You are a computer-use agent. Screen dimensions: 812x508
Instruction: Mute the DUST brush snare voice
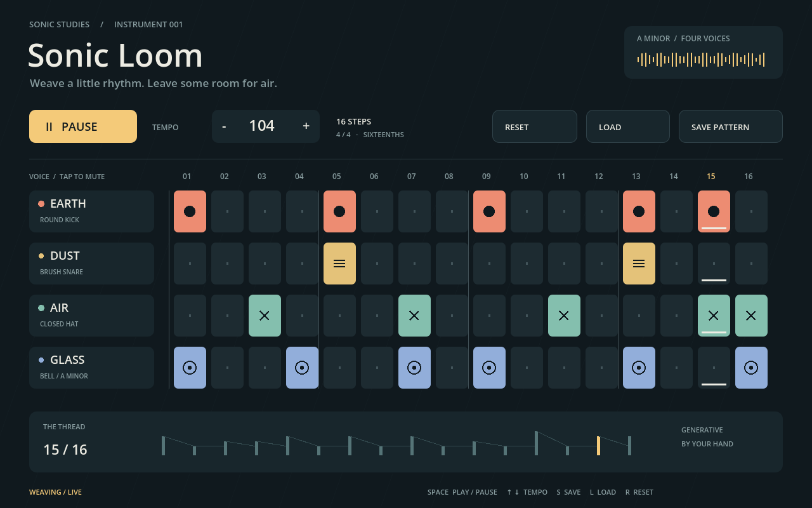pos(91,264)
